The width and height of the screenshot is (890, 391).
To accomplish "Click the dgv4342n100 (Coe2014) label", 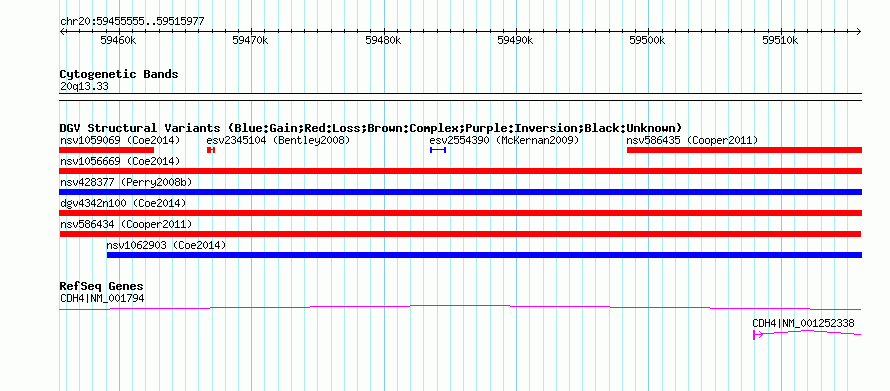I will 123,203.
